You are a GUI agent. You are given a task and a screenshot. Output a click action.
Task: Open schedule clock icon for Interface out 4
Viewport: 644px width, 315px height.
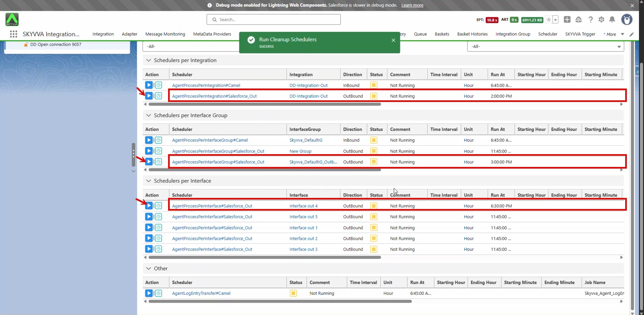[159, 206]
